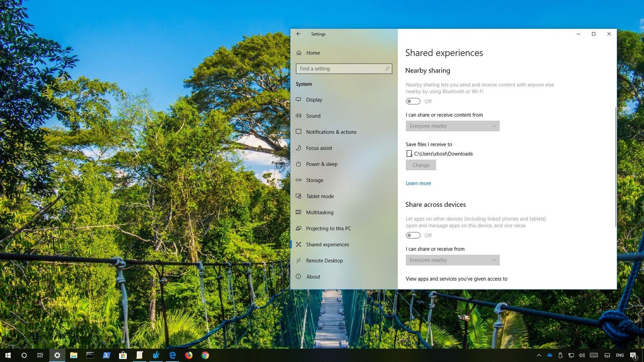Turn on Nearby sharing
Screen dimensions: 644x362
413,101
